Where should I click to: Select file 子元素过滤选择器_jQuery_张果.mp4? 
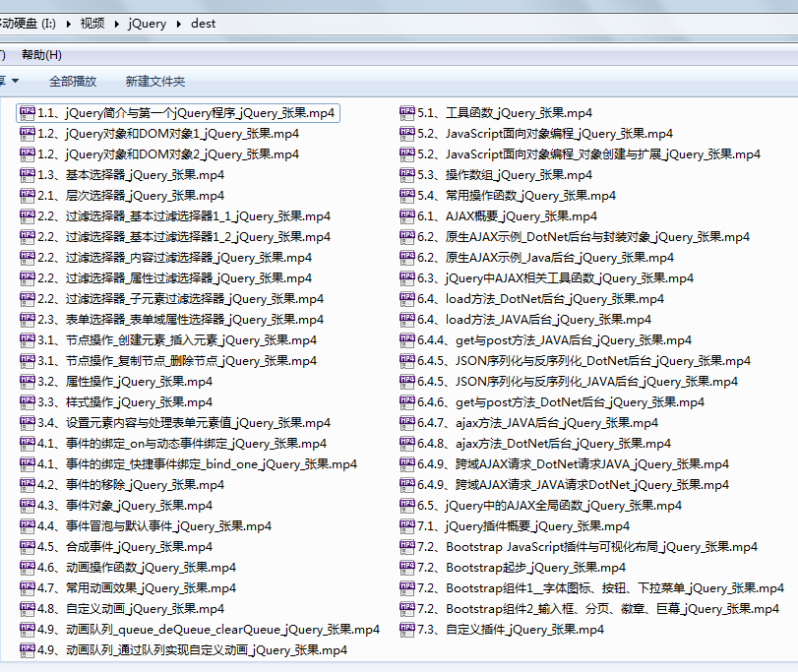coord(171,299)
